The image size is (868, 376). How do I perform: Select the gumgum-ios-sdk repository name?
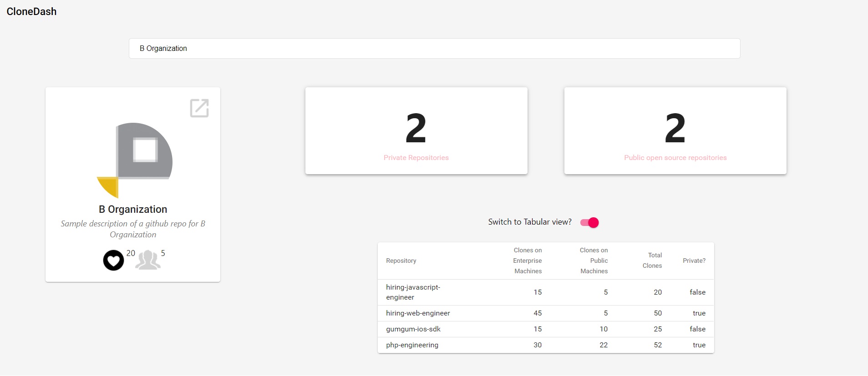coord(413,329)
